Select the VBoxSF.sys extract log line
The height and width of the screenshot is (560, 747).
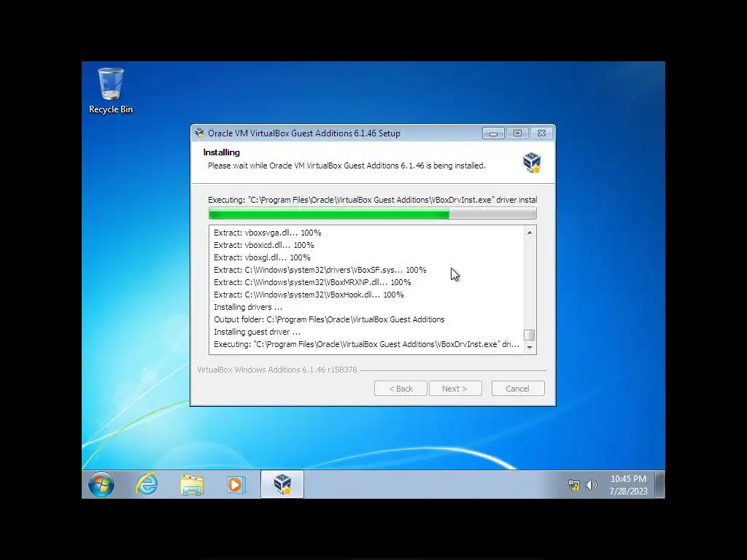[320, 270]
